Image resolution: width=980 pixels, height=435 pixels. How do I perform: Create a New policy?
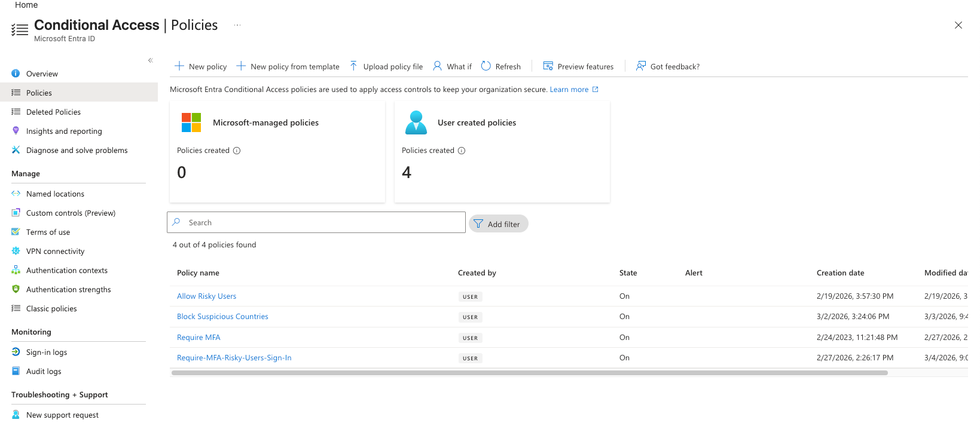pos(200,66)
